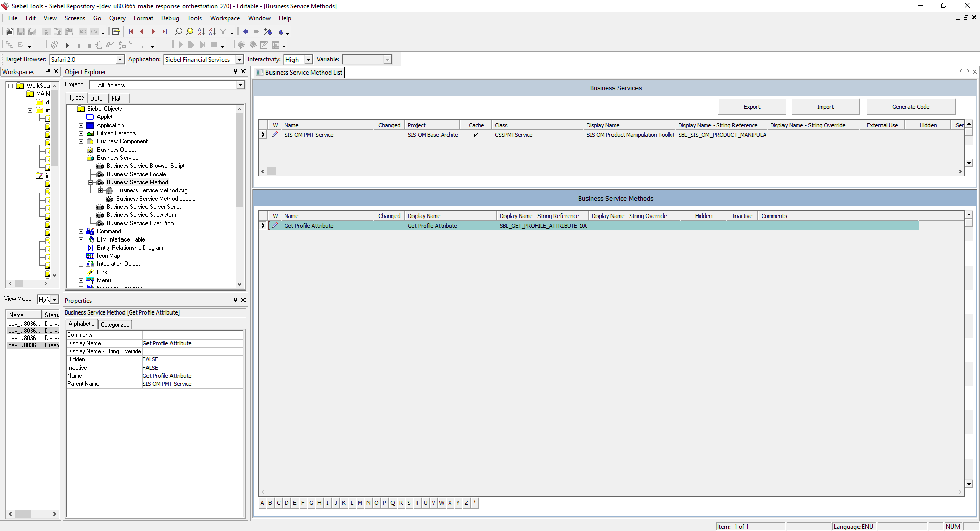Pin the Workspaces panel
The height and width of the screenshot is (531, 980).
(48, 71)
